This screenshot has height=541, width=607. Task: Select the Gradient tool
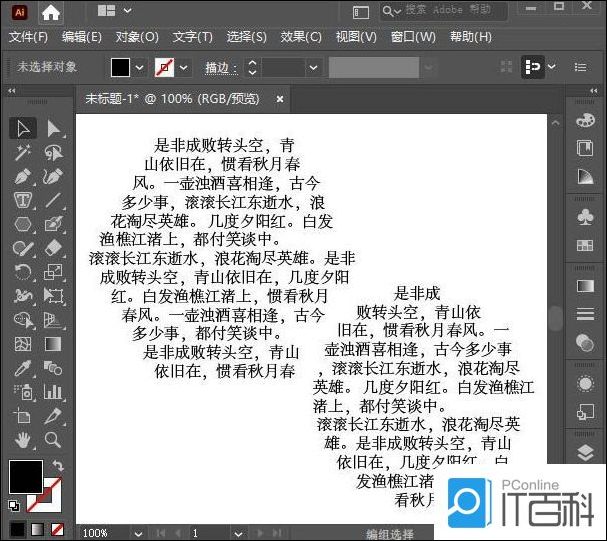click(x=53, y=344)
